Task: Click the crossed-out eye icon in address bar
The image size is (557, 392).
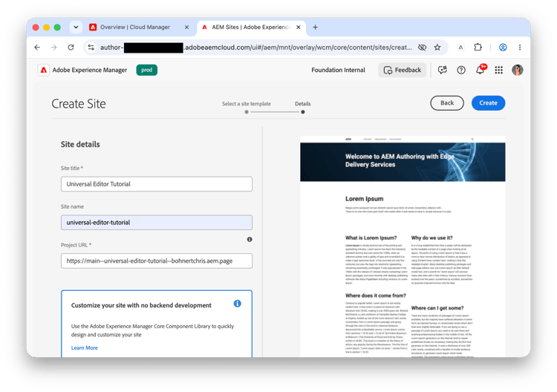Action: click(x=422, y=48)
